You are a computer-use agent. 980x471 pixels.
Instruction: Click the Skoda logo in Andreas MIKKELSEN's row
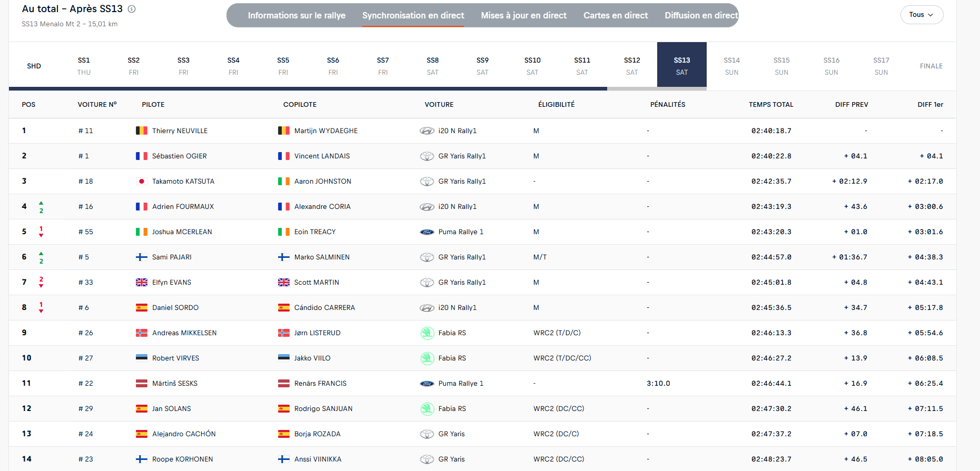tap(427, 333)
